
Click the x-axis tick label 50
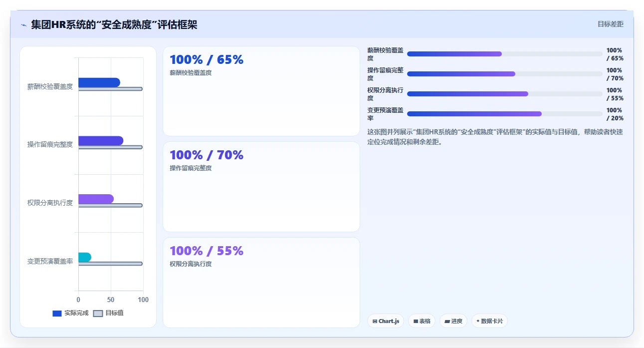[x=111, y=300]
